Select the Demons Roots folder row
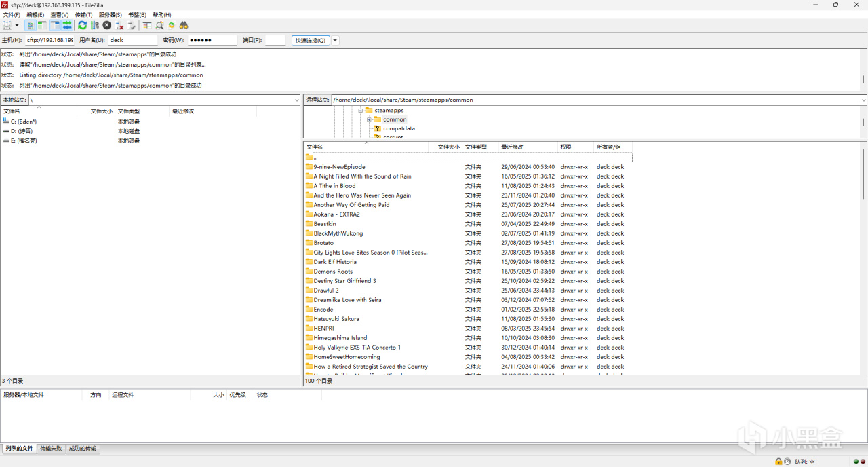 coord(468,271)
